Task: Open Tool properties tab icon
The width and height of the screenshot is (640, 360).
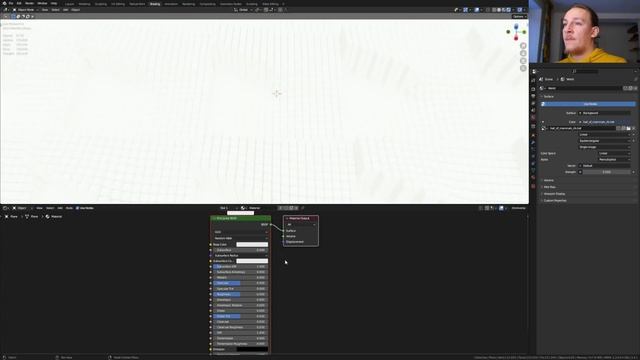Action: (533, 80)
